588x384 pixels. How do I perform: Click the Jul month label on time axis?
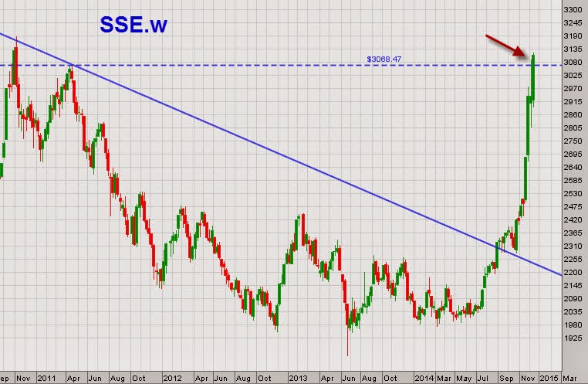coord(483,378)
